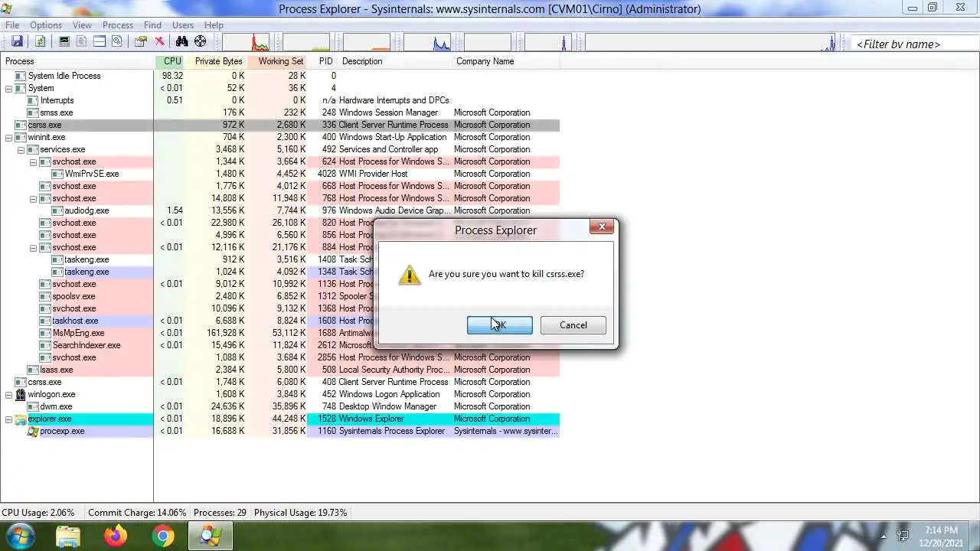980x551 pixels.
Task: Launch Chrome from the taskbar
Action: (162, 536)
